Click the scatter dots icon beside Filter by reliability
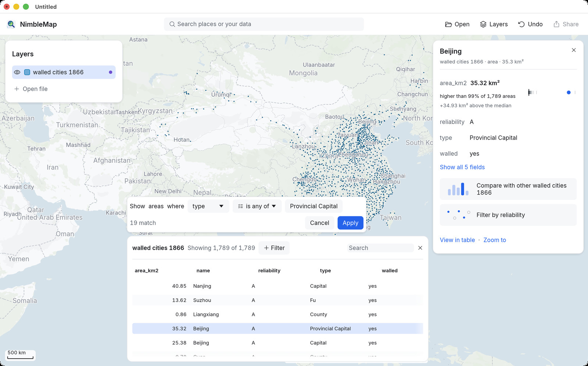This screenshot has width=588, height=366. (x=458, y=215)
